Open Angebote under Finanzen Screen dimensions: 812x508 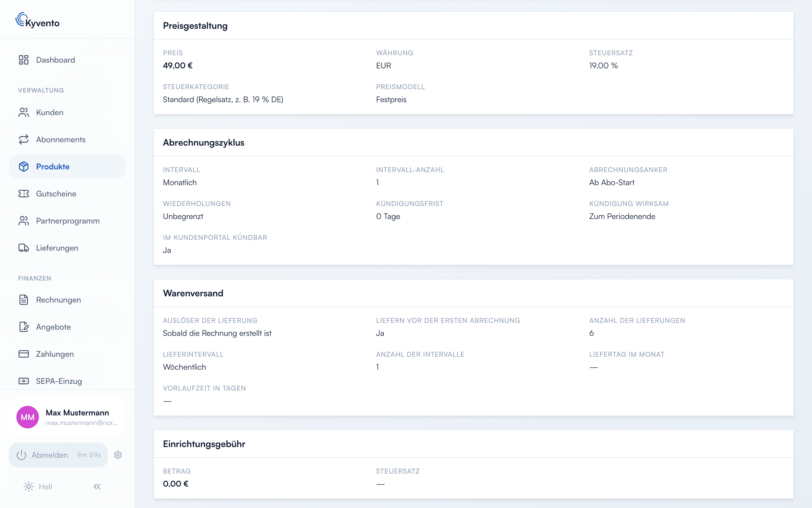(x=67, y=327)
